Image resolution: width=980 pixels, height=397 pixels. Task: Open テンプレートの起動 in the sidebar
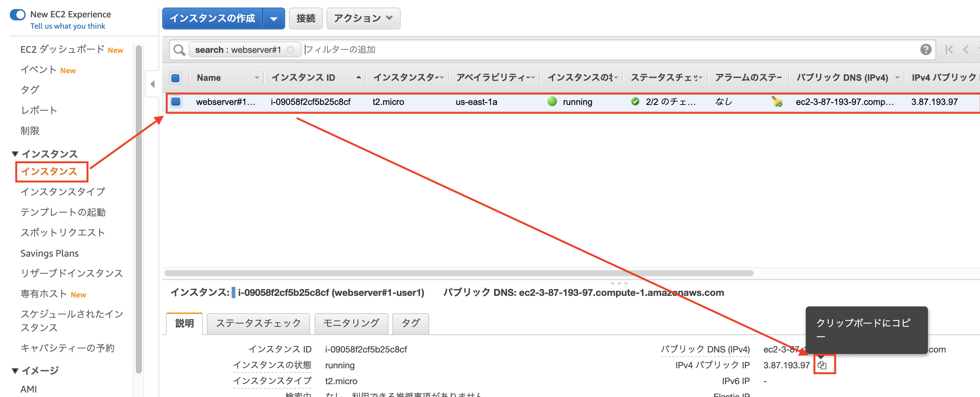click(x=63, y=212)
